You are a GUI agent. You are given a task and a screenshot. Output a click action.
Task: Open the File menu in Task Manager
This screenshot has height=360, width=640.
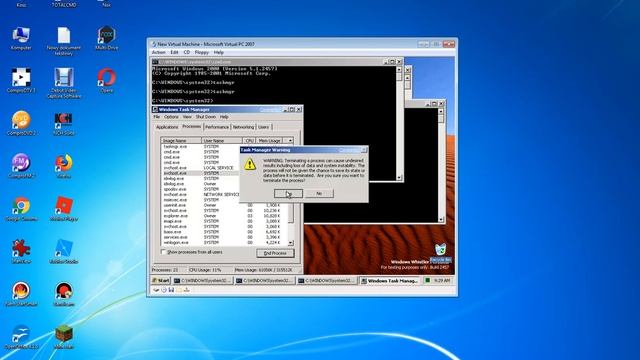coord(157,117)
